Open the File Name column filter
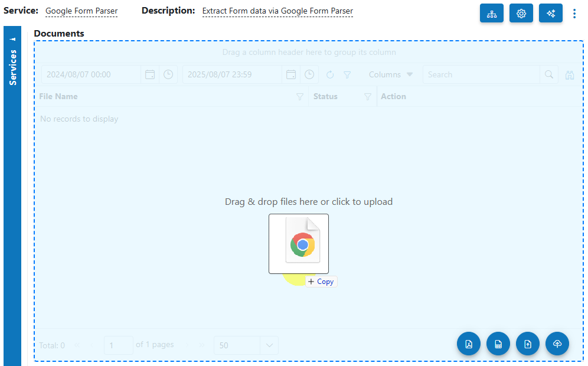Image resolution: width=588 pixels, height=366 pixels. click(300, 97)
